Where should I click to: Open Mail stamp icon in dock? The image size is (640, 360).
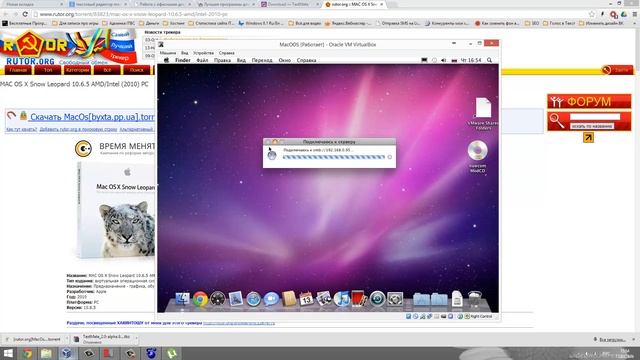click(x=236, y=299)
